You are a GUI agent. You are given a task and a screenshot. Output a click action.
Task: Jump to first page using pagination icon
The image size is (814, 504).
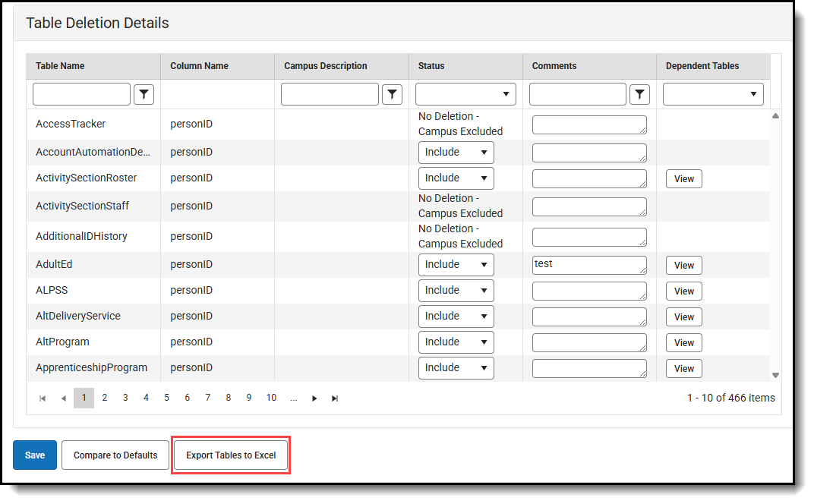pos(43,398)
